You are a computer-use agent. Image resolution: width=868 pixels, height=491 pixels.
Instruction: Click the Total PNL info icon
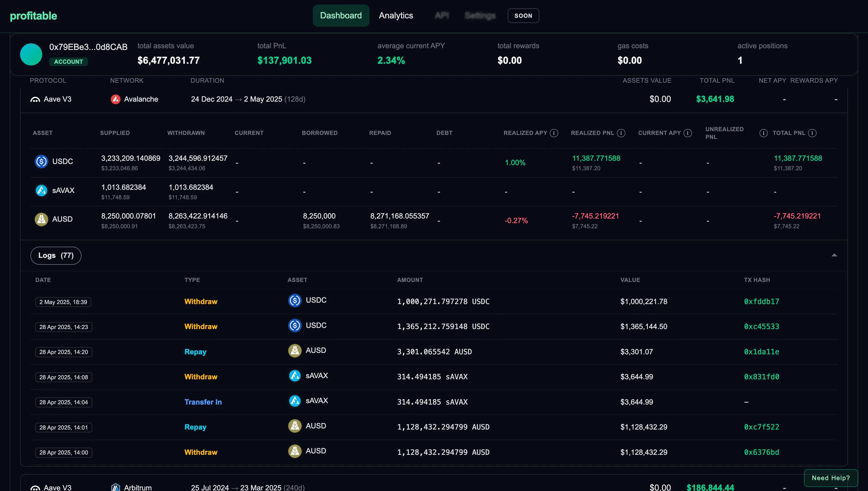click(x=812, y=133)
